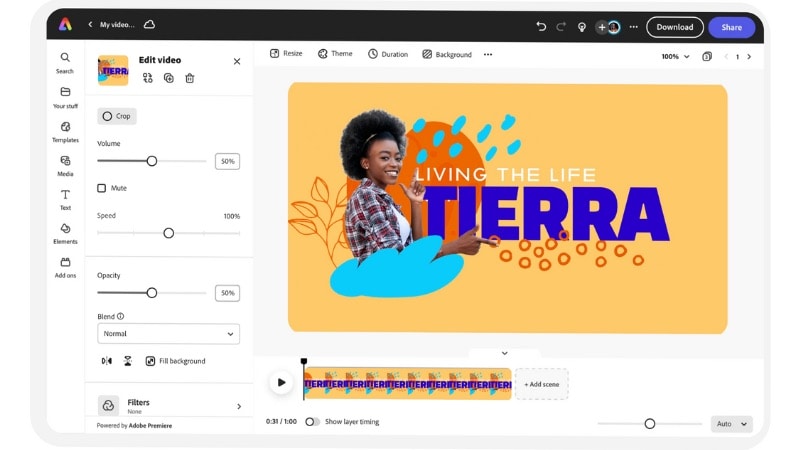Duplicate the video with the copy icon
This screenshot has width=800, height=450.
[x=169, y=78]
